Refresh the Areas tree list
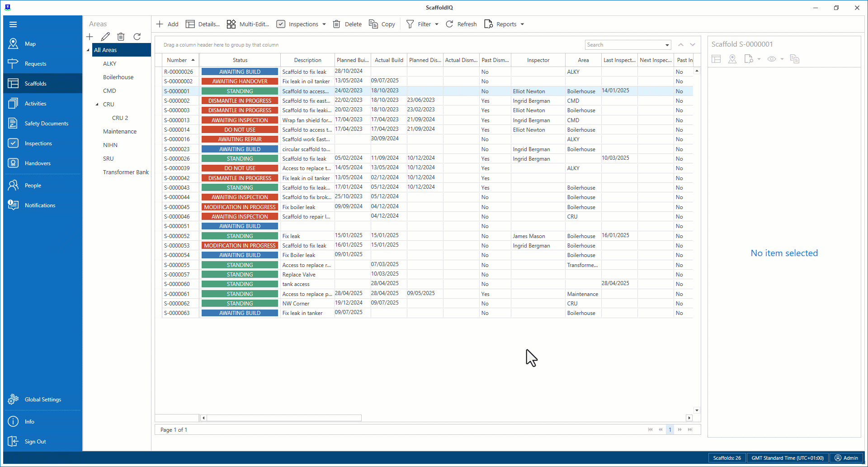This screenshot has width=868, height=467. click(x=137, y=37)
